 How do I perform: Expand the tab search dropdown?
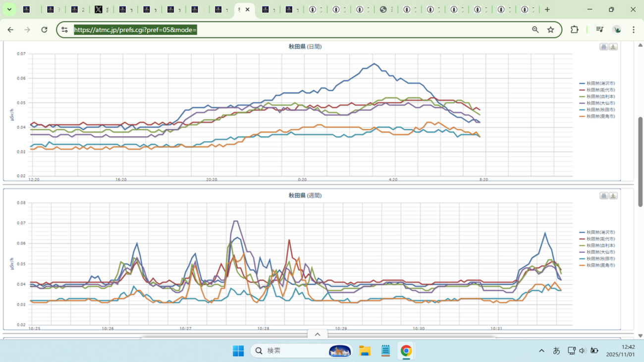(9, 9)
